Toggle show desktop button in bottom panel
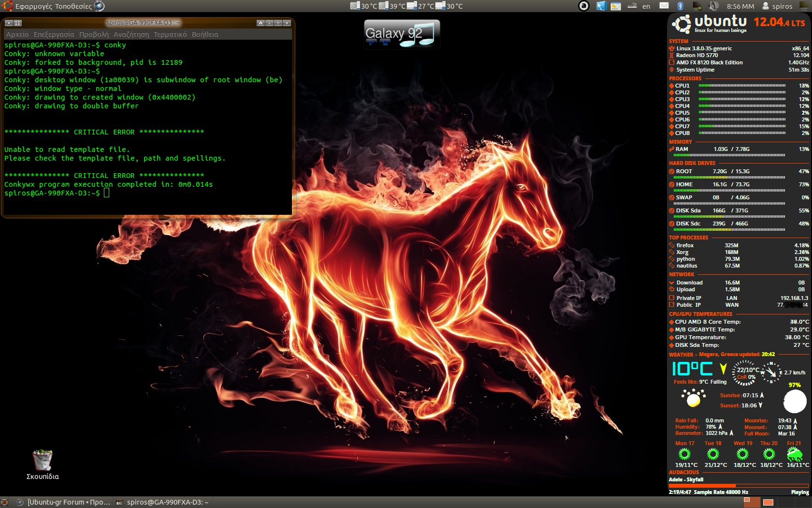 (4, 502)
